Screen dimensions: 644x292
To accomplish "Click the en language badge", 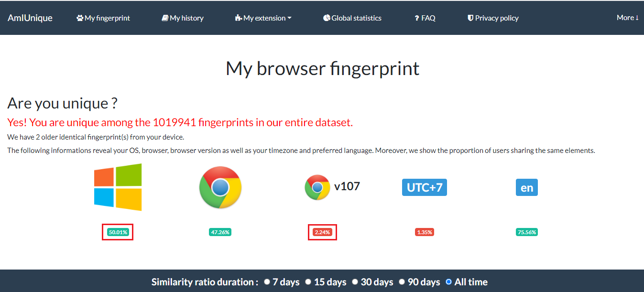I will 527,187.
